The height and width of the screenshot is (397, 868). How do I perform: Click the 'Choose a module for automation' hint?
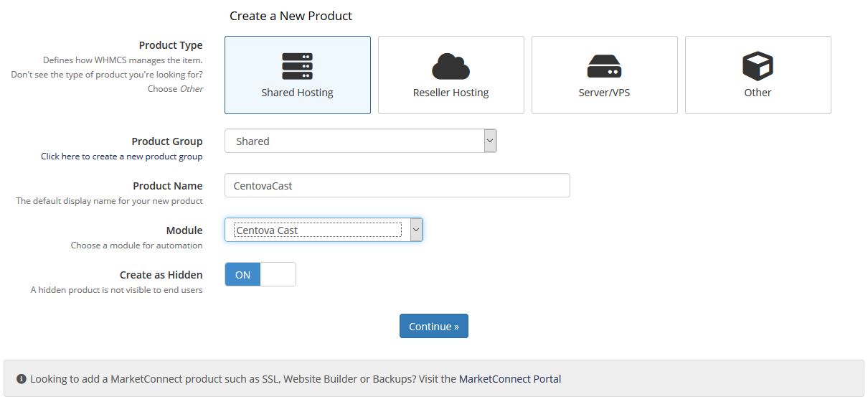pos(136,246)
